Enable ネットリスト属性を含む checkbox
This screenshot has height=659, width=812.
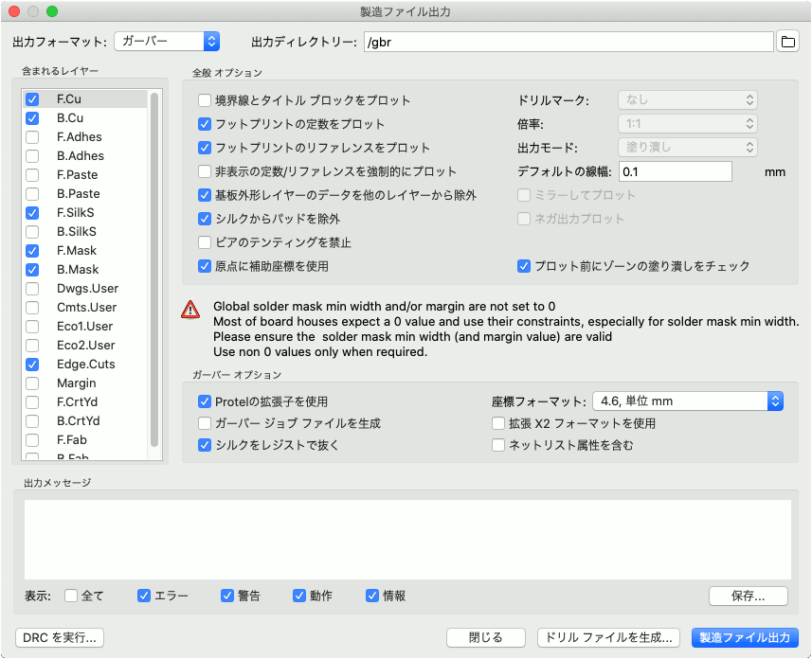click(498, 445)
